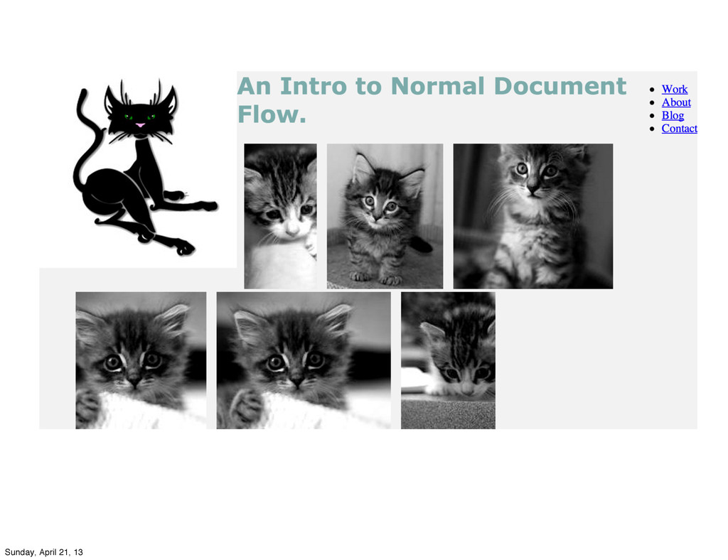This screenshot has width=728, height=560.
Task: Click the bullet next to About
Action: 652,102
